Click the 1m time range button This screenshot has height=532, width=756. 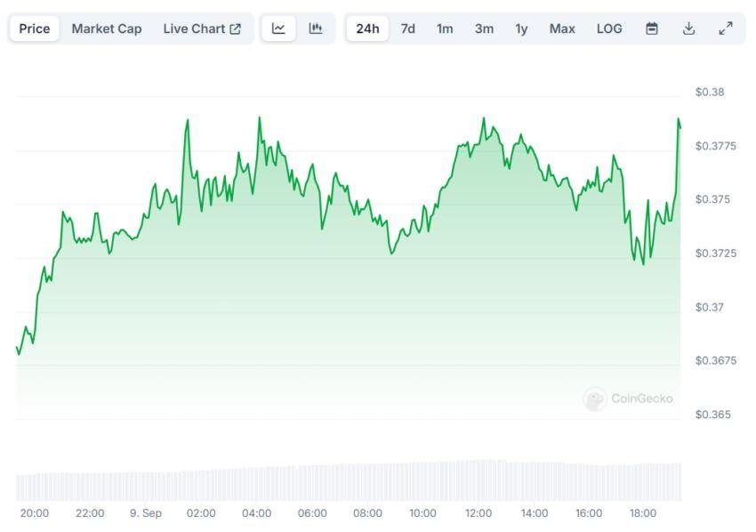444,28
